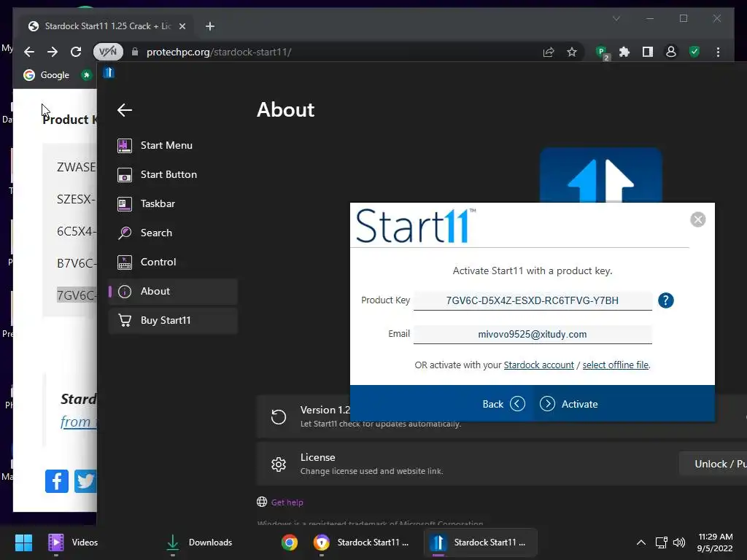Select the About section in sidebar
This screenshot has width=747, height=560.
click(x=173, y=291)
